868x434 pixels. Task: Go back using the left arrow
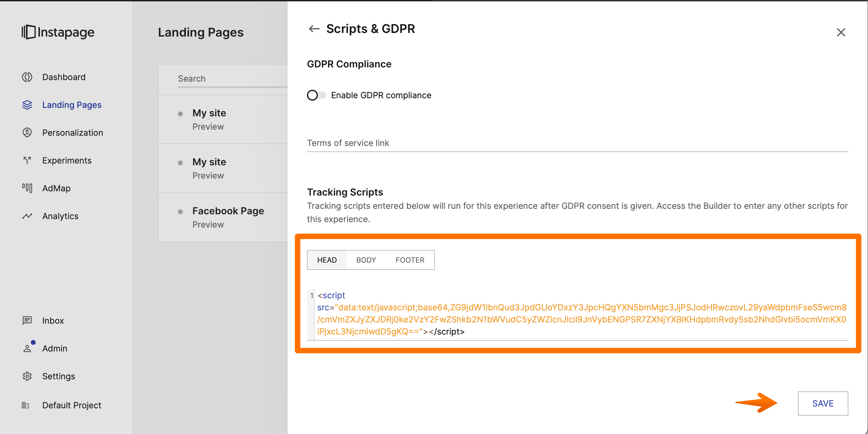(x=314, y=29)
